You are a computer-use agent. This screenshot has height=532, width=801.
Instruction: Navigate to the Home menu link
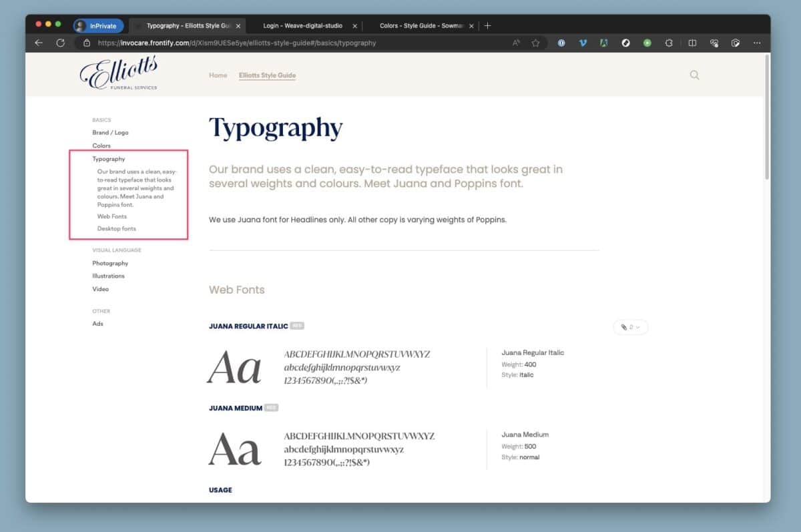point(218,75)
